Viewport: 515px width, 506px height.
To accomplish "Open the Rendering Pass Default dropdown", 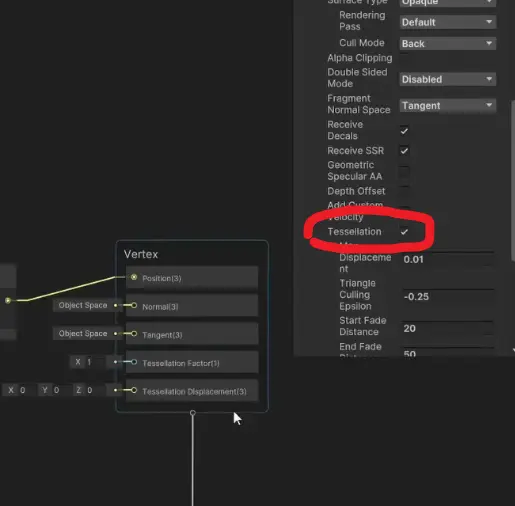I will click(448, 22).
